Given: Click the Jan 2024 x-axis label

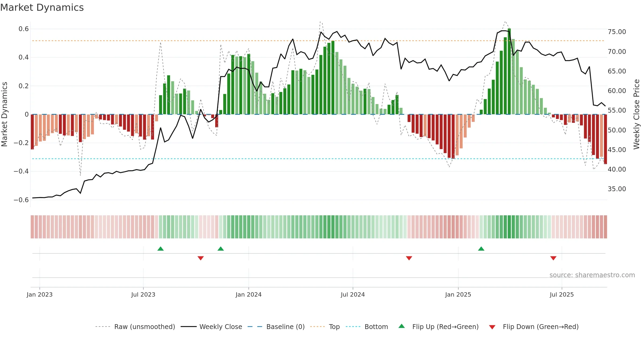Looking at the screenshot, I should coord(248,294).
